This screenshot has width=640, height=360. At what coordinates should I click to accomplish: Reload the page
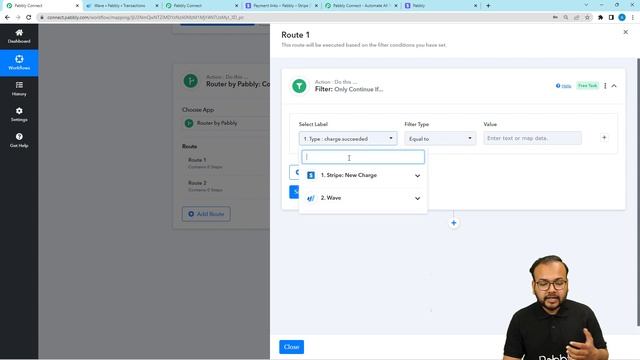[29, 18]
